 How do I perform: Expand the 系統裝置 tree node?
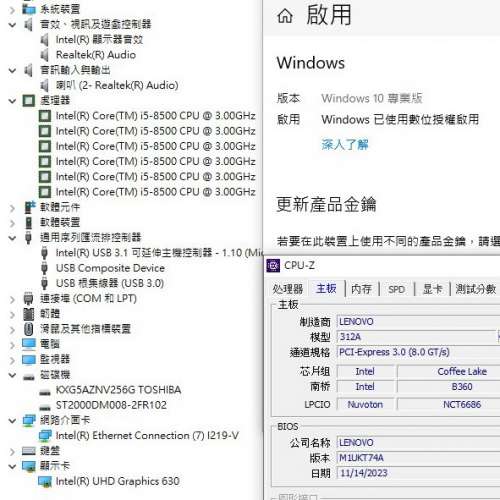[12, 10]
